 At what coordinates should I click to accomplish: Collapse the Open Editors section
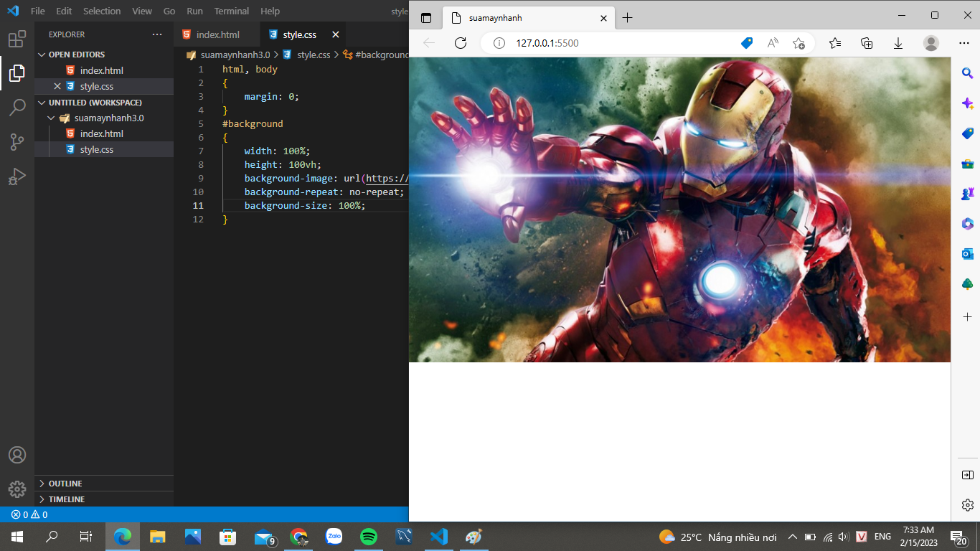[104, 55]
